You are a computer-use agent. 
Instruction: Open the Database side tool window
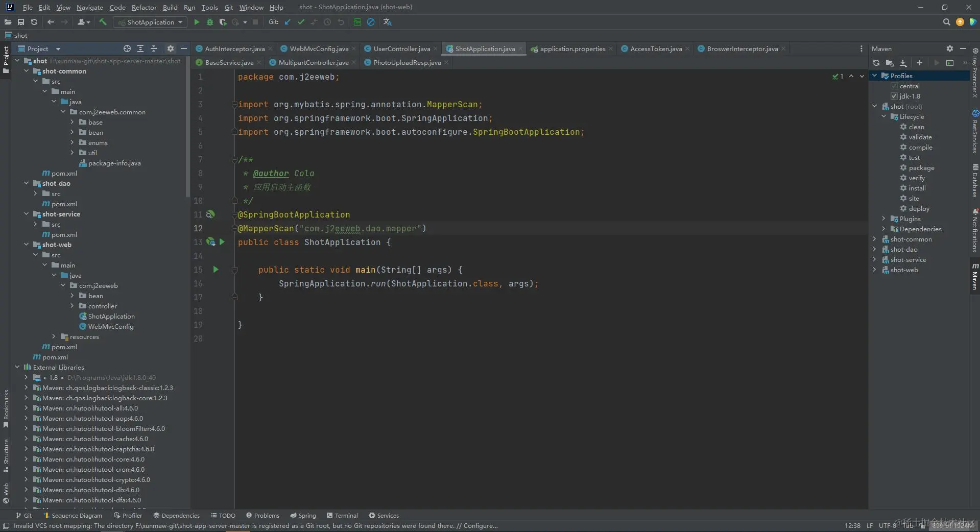[x=975, y=181]
